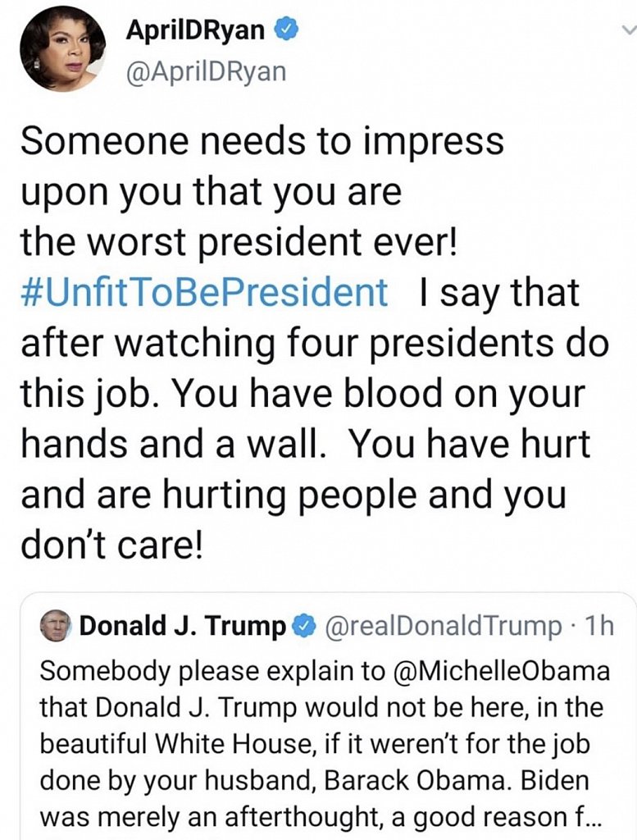Click the "Someone needs to impress" line
This screenshot has height=840, width=637.
coord(261,141)
